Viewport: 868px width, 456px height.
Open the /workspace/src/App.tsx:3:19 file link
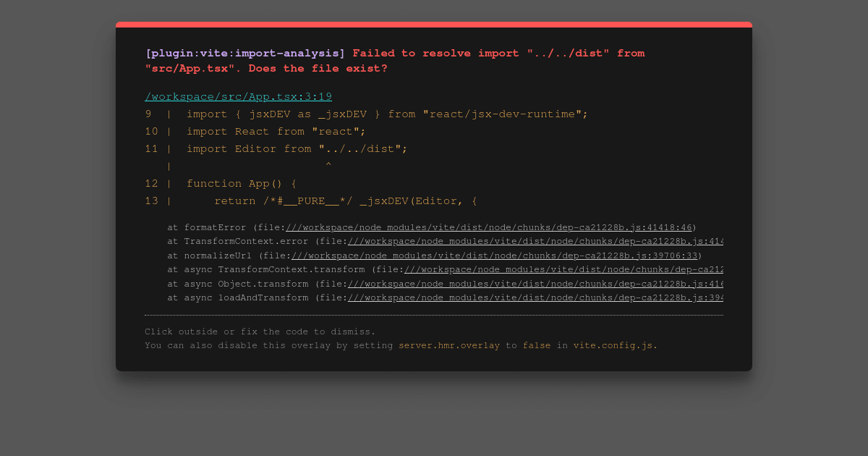click(x=238, y=96)
